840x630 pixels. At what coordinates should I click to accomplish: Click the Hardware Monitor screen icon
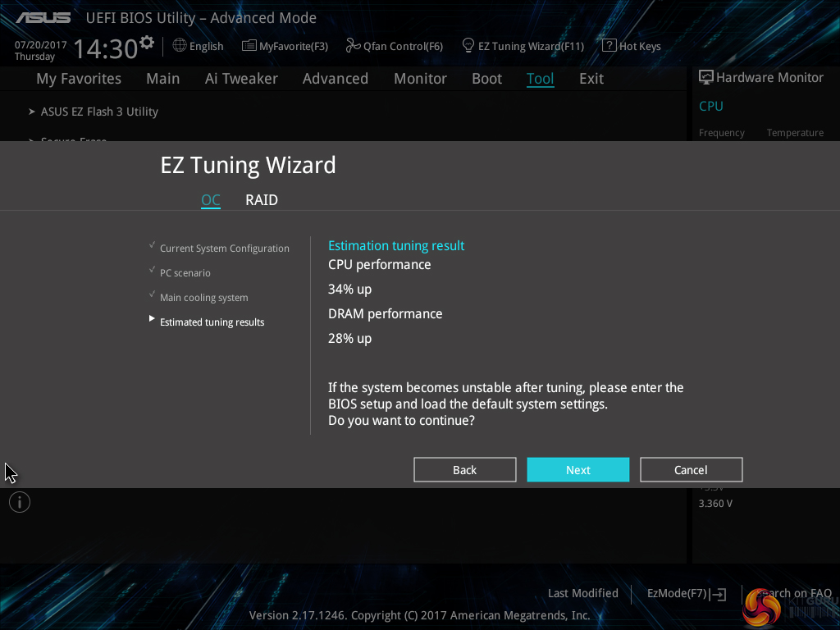tap(706, 78)
